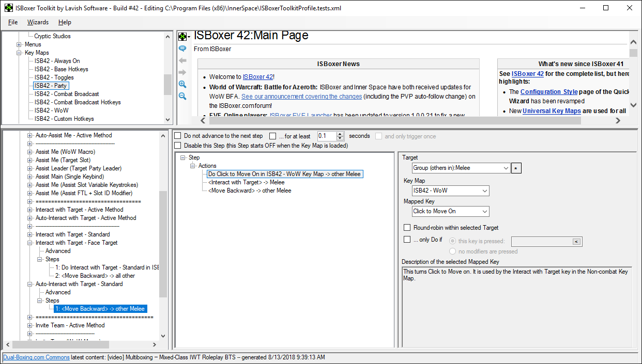Screen dimensions: 642x364
Task: Enable 'Round-robin within selected Target'
Action: click(x=407, y=228)
